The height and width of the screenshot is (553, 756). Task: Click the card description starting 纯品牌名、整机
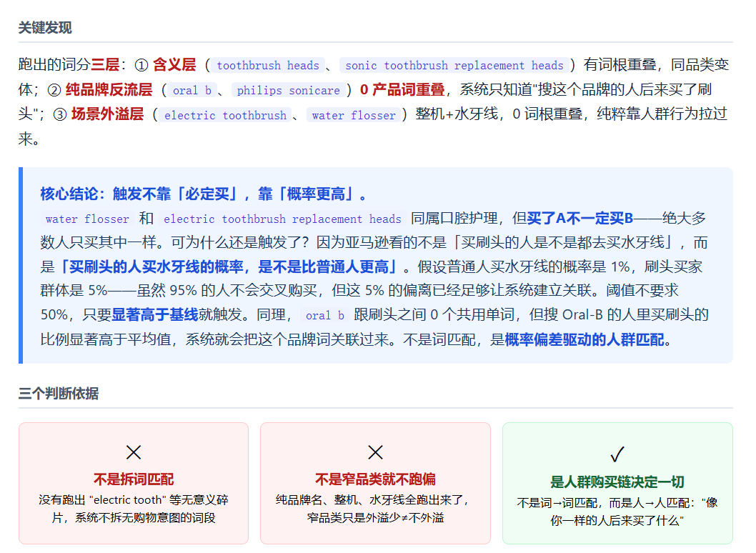pos(375,509)
